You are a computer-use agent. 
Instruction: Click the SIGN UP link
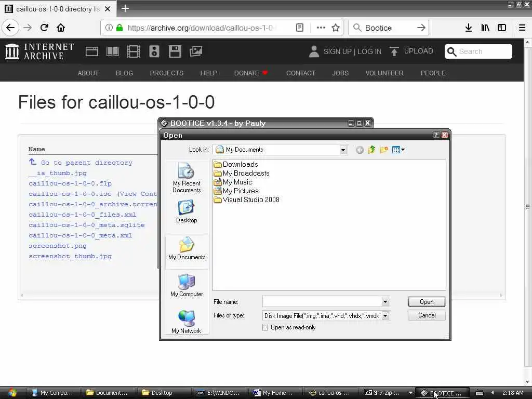coord(337,51)
